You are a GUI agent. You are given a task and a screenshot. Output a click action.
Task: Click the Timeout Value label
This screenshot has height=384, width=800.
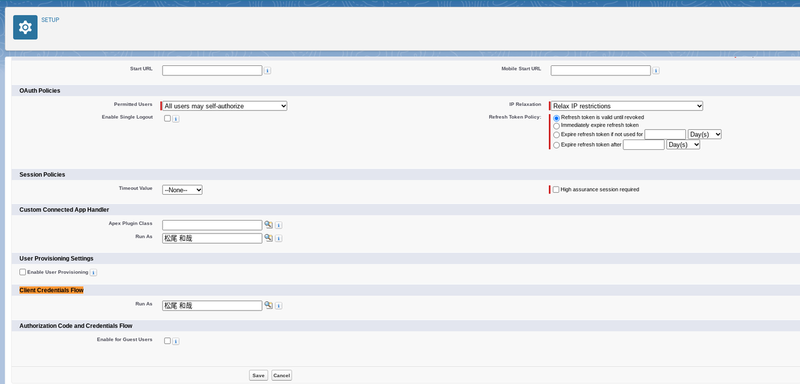click(x=136, y=188)
